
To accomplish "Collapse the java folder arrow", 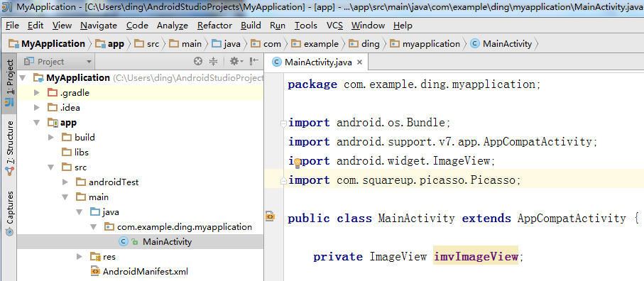I will (80, 212).
